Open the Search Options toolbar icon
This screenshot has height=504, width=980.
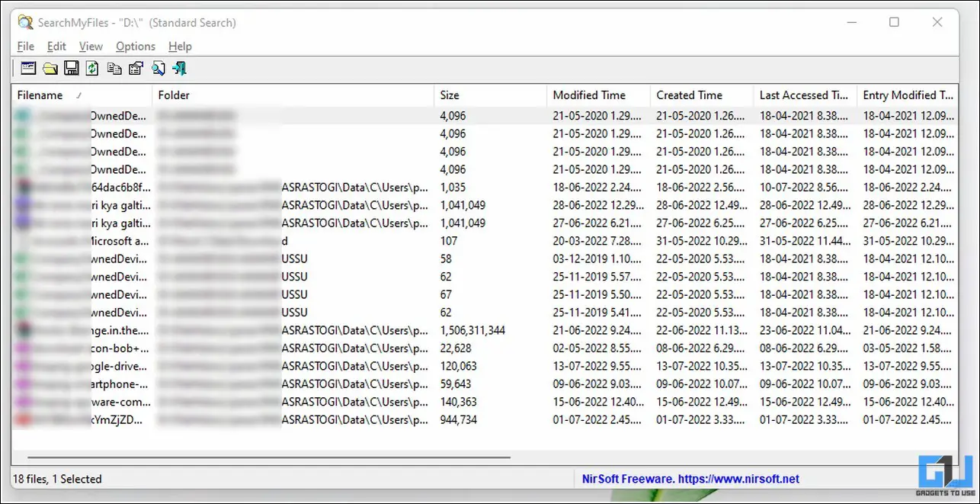coord(28,69)
